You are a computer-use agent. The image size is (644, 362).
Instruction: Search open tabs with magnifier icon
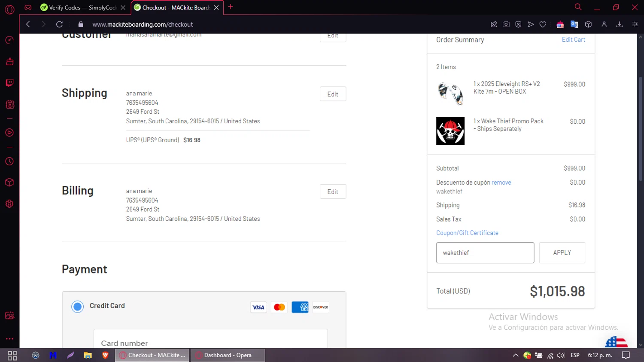point(578,7)
